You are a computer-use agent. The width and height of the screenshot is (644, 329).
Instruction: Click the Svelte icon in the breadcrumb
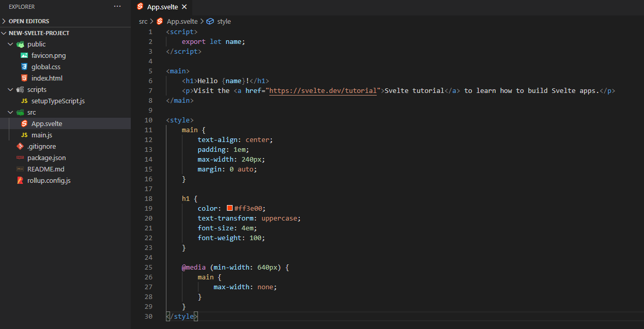pyautogui.click(x=160, y=21)
